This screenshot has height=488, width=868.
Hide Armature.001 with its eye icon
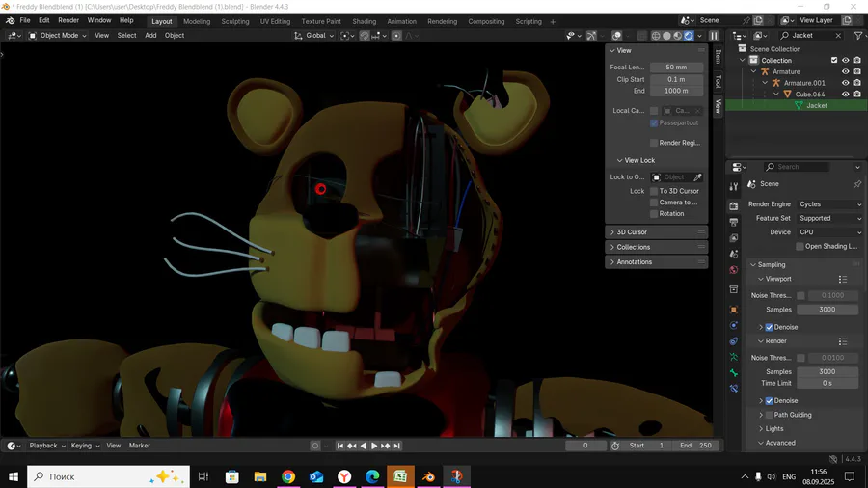point(845,83)
